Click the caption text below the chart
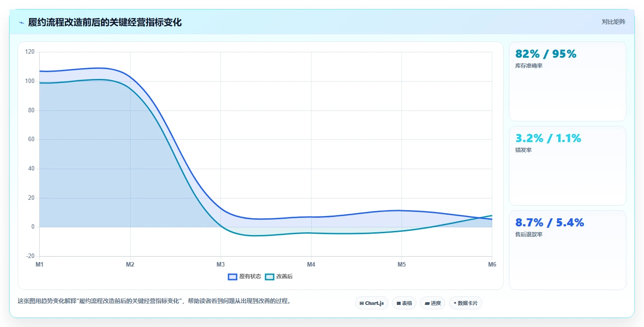 [x=154, y=301]
